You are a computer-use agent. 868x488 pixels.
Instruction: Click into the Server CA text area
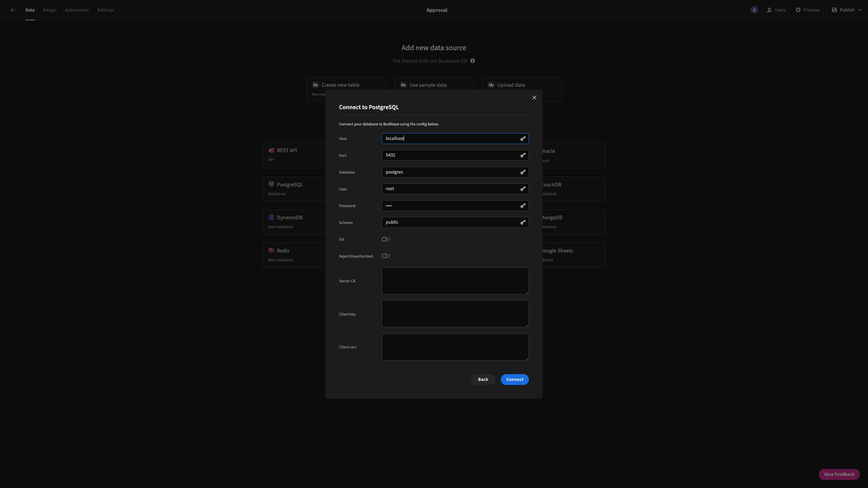455,281
